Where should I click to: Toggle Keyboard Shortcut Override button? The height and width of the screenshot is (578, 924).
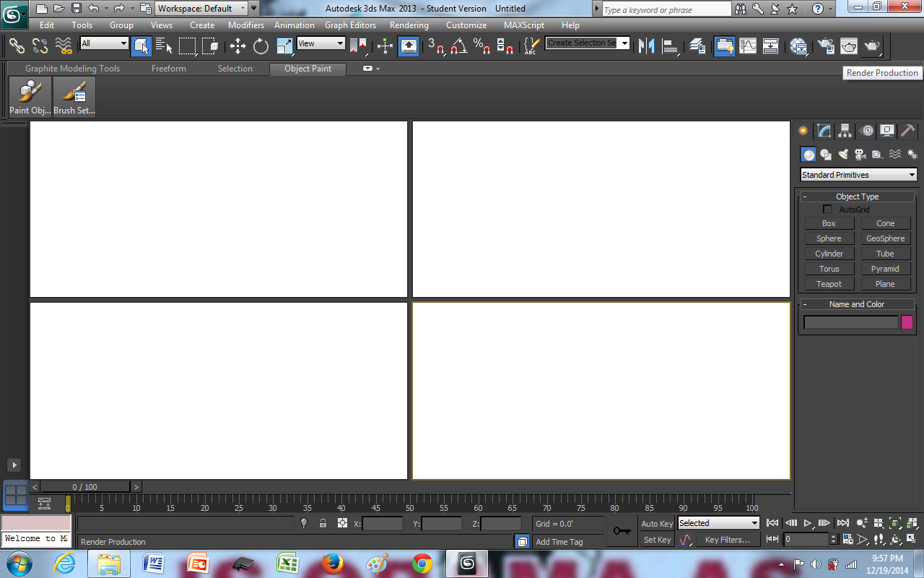tap(409, 46)
